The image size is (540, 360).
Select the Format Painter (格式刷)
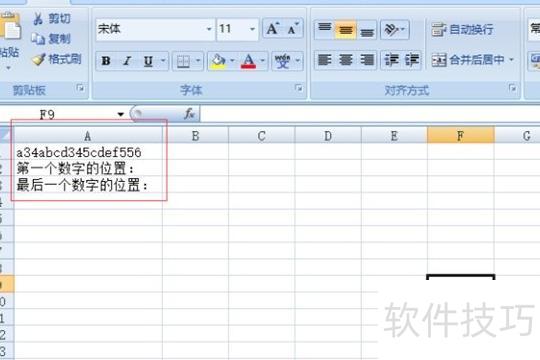(x=57, y=59)
